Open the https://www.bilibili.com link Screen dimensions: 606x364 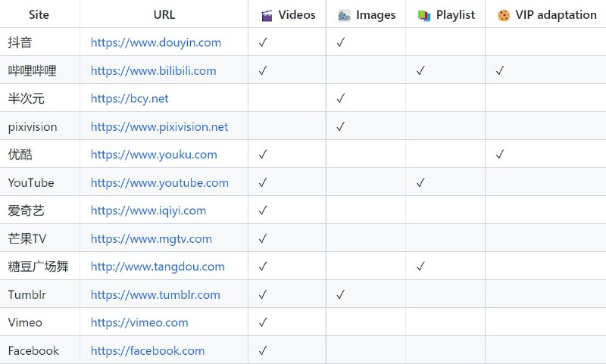(154, 70)
